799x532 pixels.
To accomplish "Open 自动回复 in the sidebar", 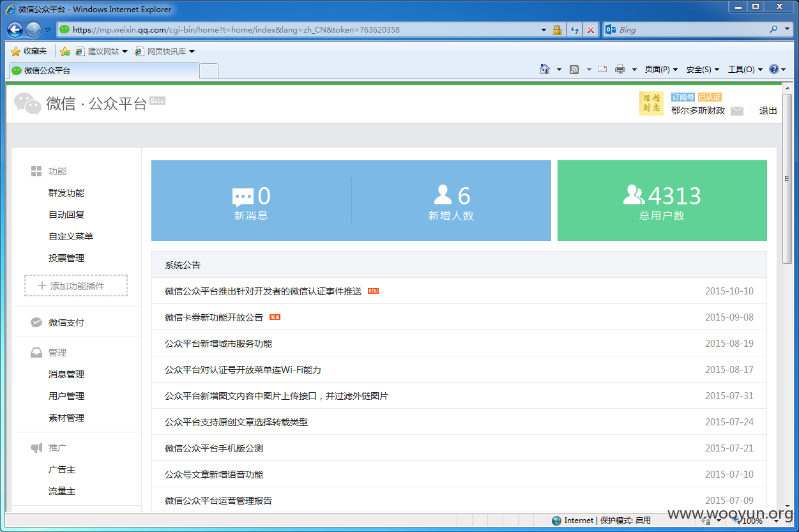I will [66, 215].
